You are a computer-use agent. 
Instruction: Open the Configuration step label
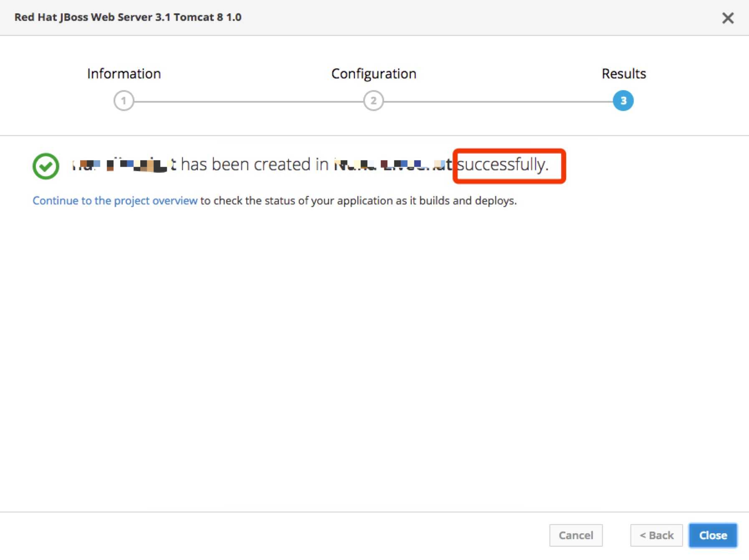(374, 74)
